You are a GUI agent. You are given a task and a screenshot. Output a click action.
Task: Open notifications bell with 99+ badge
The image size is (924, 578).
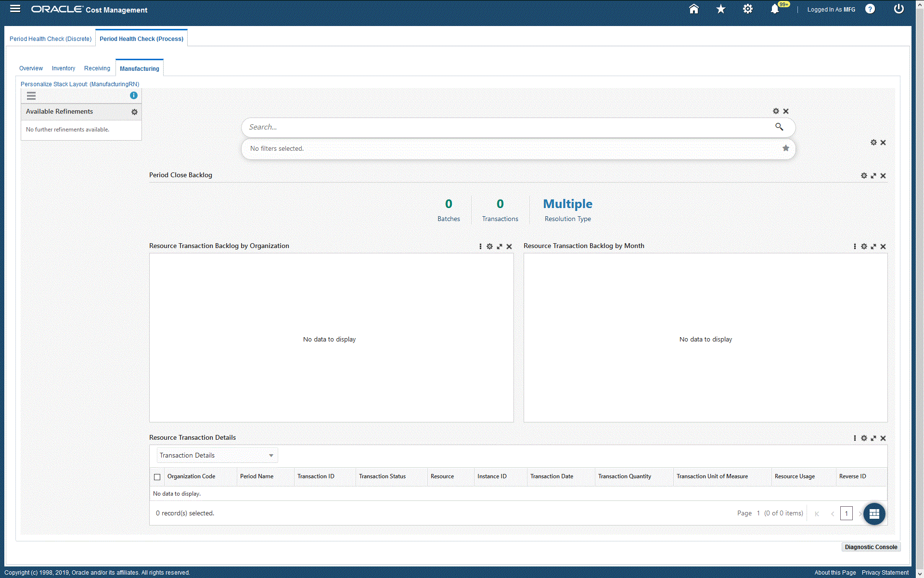(774, 9)
